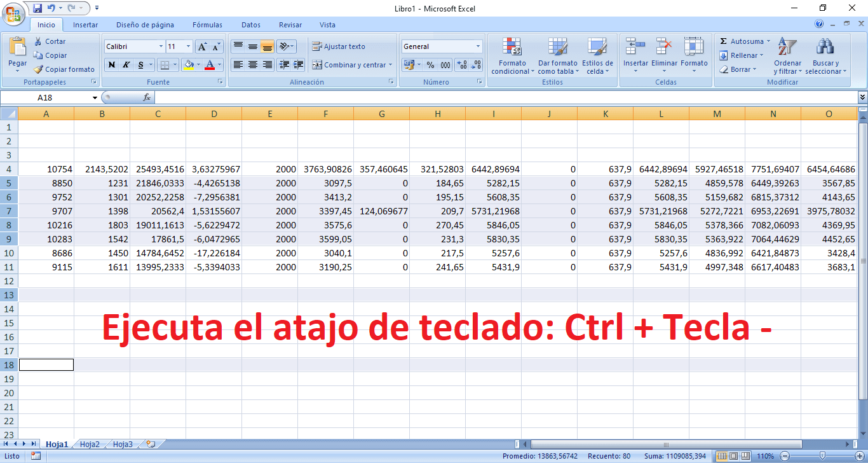Open the Fuente dialog launcher
This screenshot has height=463, width=868.
[220, 82]
